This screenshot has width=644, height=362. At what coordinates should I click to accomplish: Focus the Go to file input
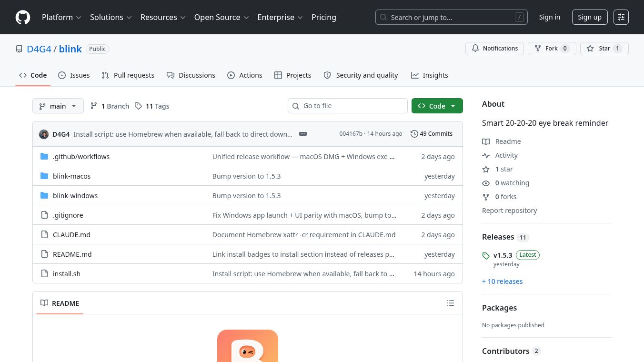click(x=348, y=106)
